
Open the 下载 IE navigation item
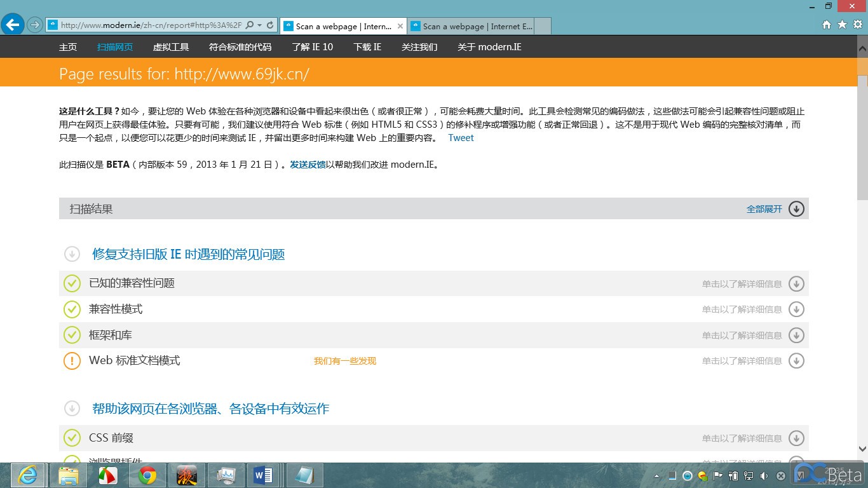(x=367, y=47)
